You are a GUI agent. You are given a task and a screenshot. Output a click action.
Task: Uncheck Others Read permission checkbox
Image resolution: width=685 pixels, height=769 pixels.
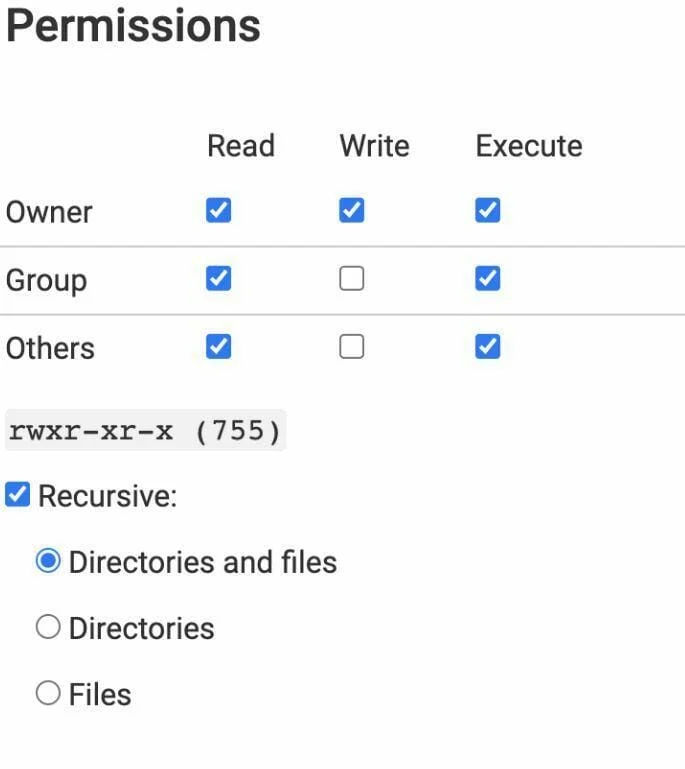(218, 347)
